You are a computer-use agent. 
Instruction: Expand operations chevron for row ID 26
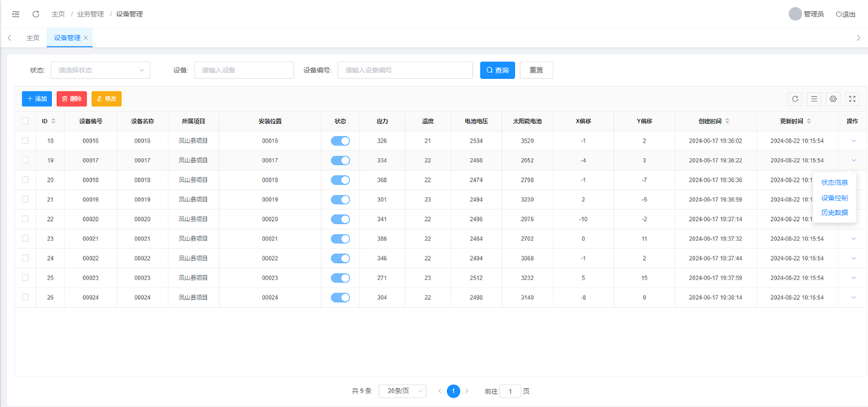coord(854,297)
